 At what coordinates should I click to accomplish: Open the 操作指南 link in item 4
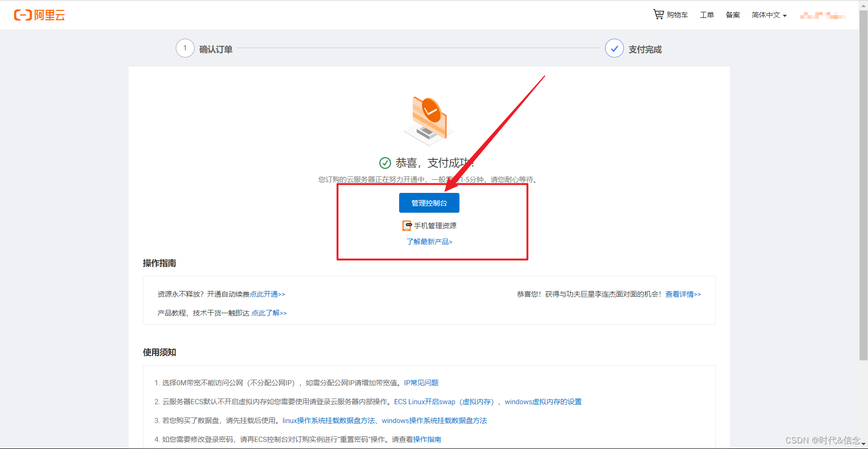coord(427,440)
